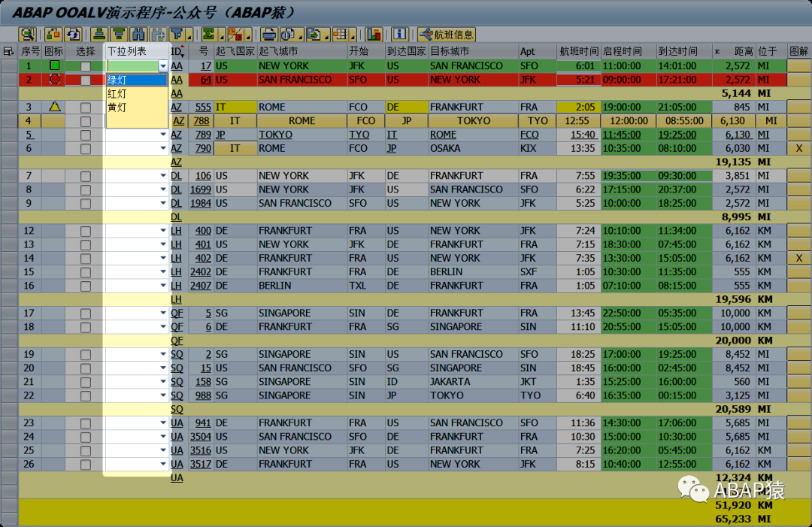This screenshot has width=812, height=527.
Task: Tick the 选择 checkbox in row 26 (UA 3517)
Action: click(86, 465)
